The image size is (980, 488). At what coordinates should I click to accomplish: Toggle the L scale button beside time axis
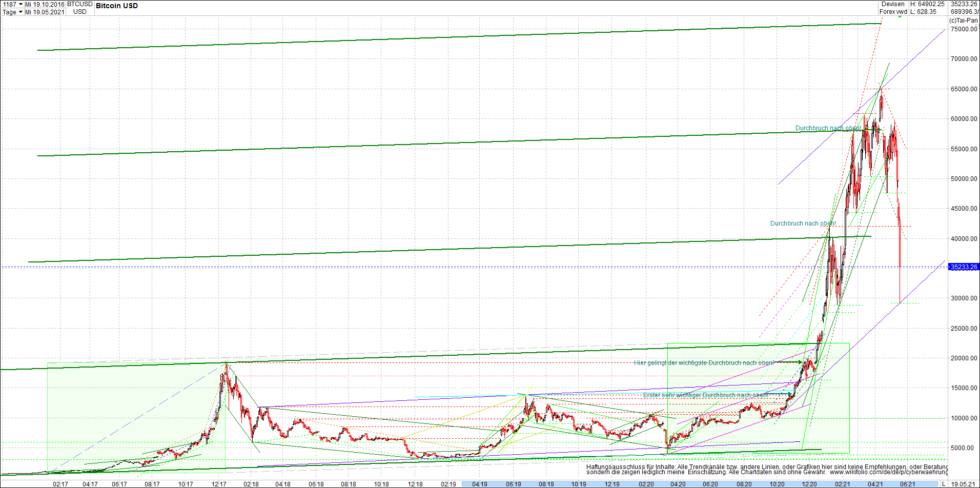click(944, 484)
